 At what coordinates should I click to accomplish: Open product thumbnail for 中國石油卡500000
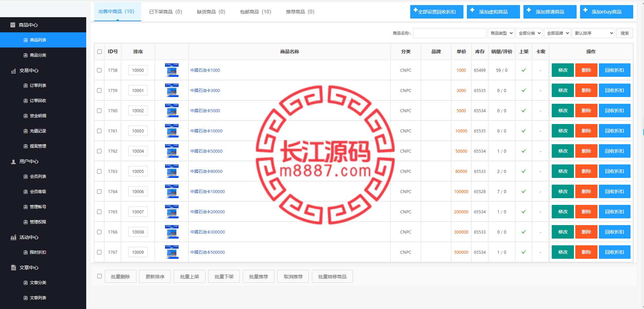pyautogui.click(x=172, y=252)
